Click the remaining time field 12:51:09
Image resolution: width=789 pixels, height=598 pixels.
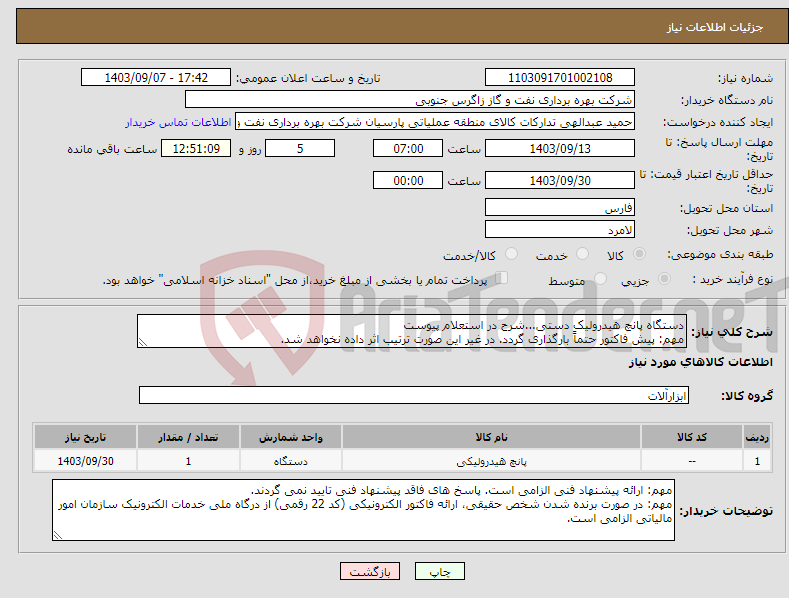tap(196, 148)
